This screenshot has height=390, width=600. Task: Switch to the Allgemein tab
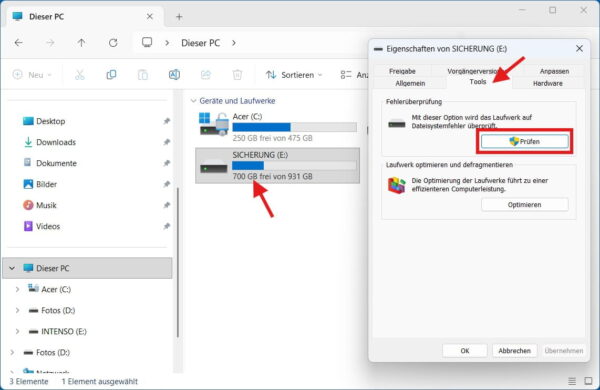click(410, 83)
